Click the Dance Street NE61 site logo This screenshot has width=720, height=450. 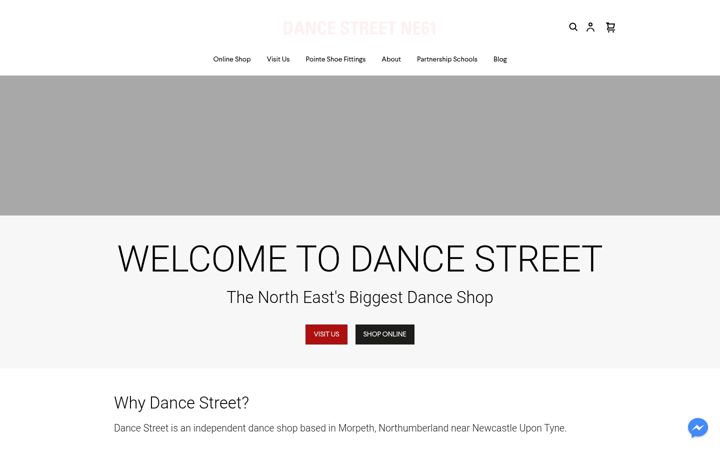[360, 28]
